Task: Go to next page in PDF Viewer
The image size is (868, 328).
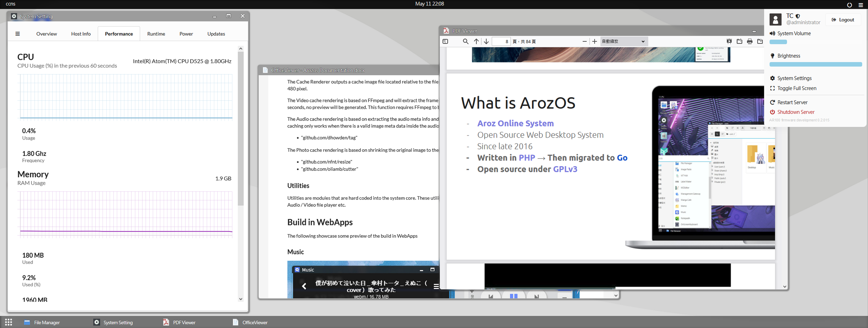Action: tap(486, 41)
